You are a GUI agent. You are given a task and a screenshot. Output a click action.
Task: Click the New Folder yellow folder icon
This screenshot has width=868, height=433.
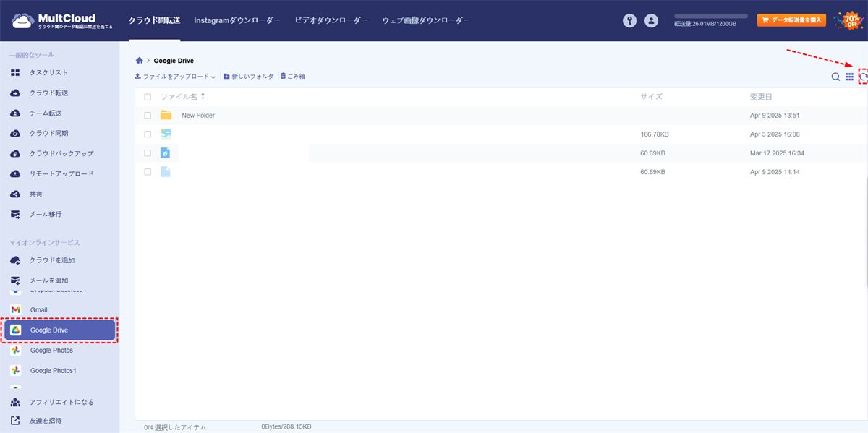click(166, 116)
